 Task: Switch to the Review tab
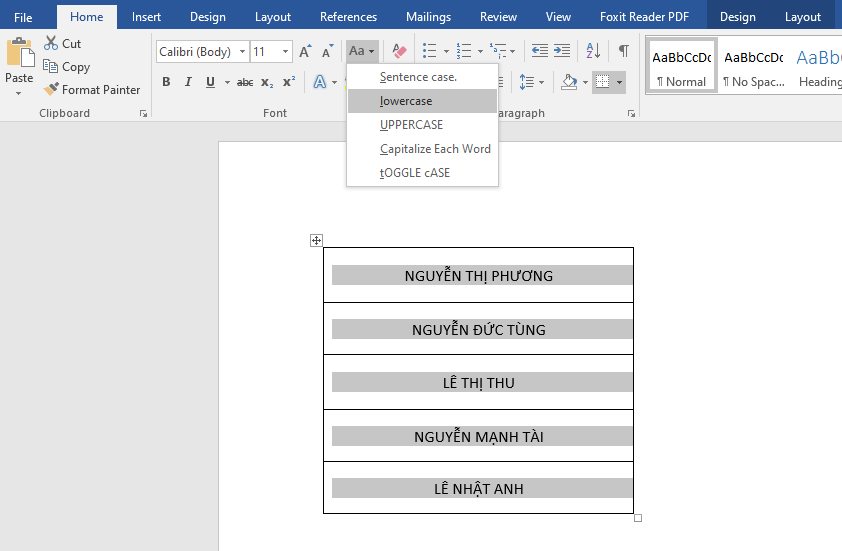tap(498, 17)
